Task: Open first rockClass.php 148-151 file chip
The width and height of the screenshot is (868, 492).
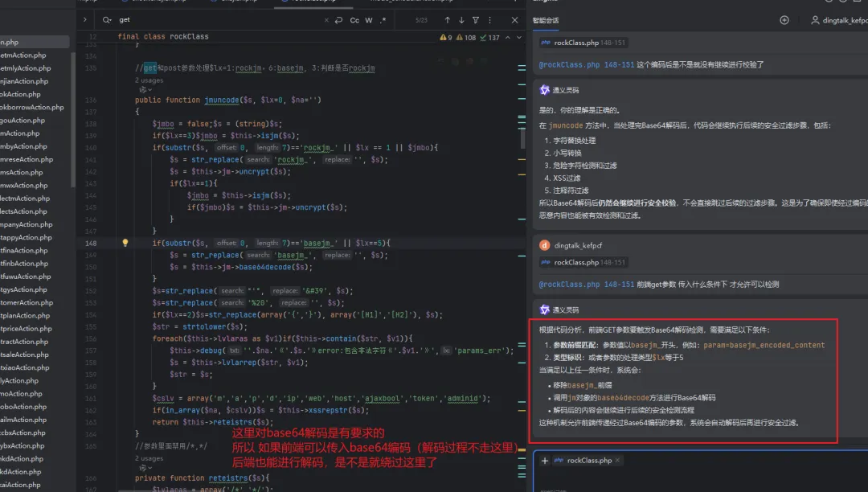Action: tap(583, 43)
